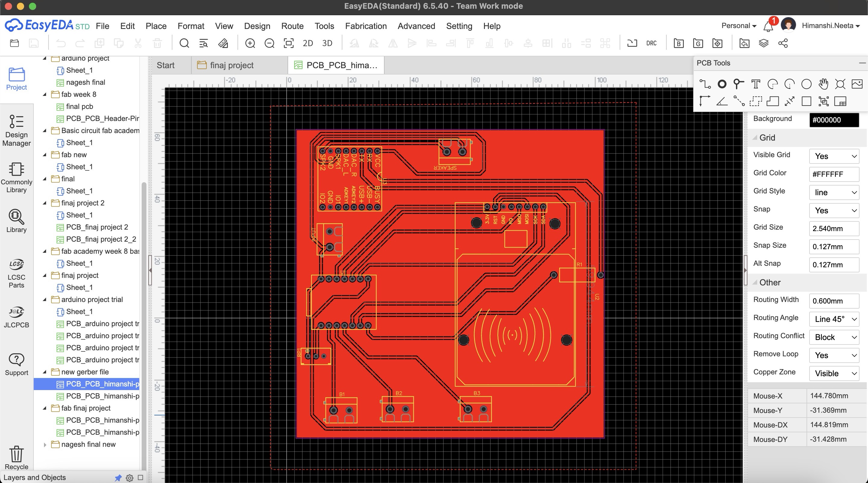Viewport: 868px width, 483px height.
Task: Expand the nagesh final new folder
Action: coord(45,445)
